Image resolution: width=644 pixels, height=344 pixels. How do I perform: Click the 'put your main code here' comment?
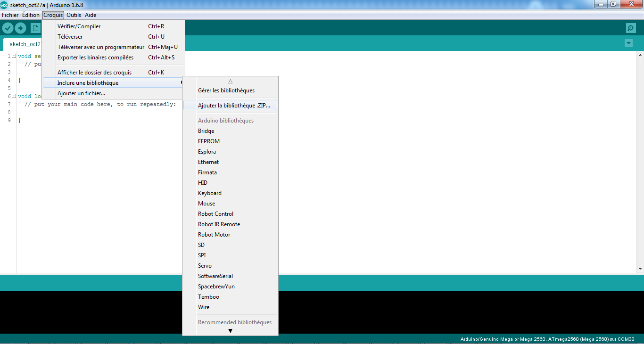click(100, 104)
